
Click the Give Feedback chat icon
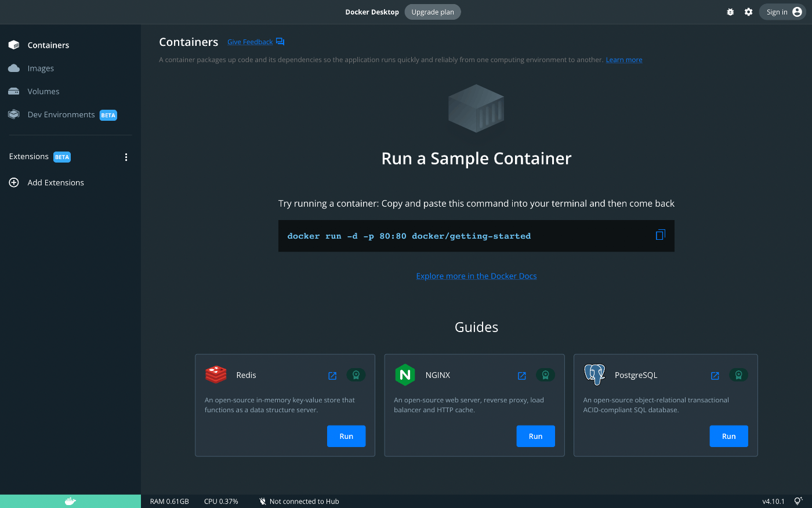pyautogui.click(x=280, y=42)
